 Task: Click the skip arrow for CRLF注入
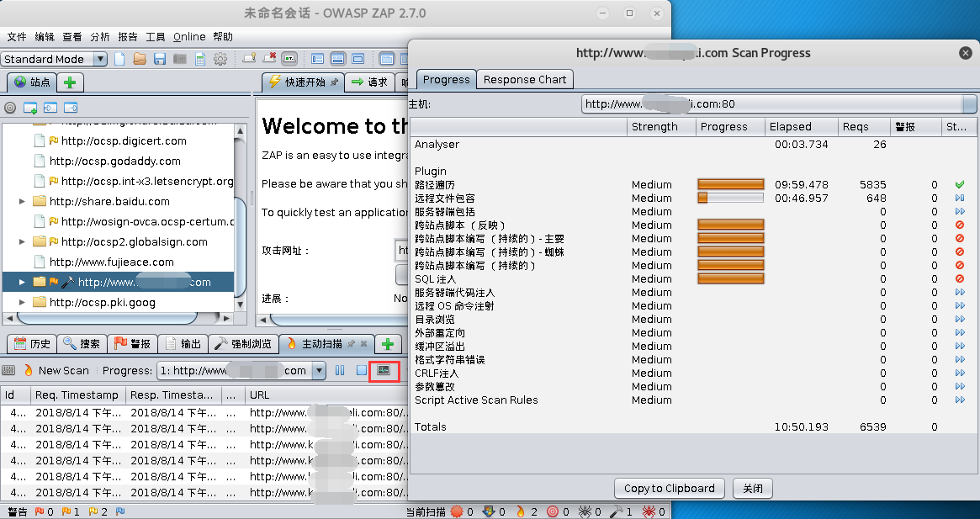coord(959,373)
